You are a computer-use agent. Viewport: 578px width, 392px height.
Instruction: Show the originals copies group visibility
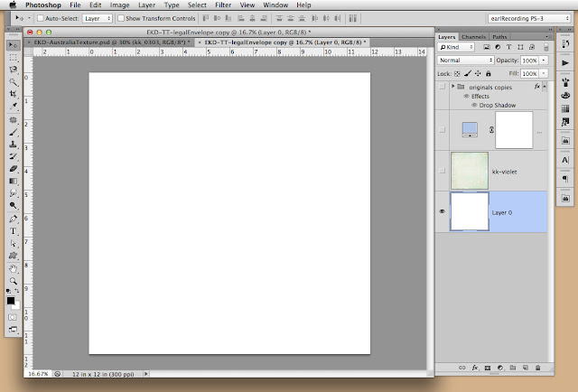click(x=442, y=87)
